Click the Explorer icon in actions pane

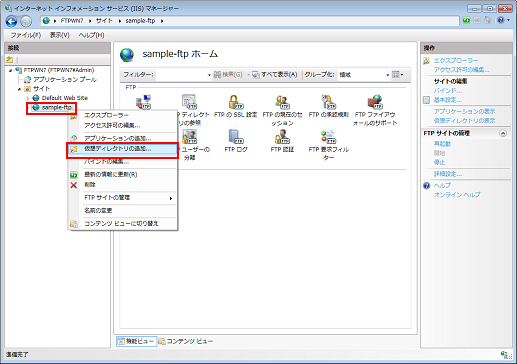tap(426, 61)
